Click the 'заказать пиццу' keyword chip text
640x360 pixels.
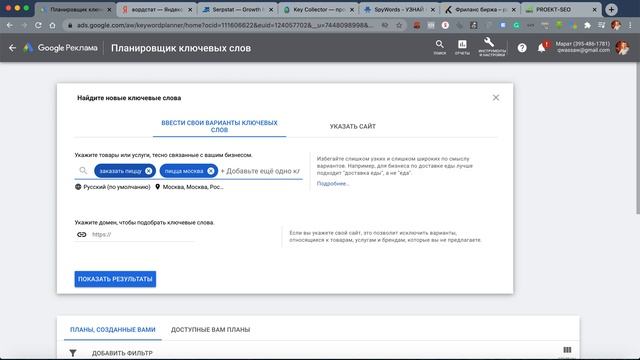tap(120, 171)
